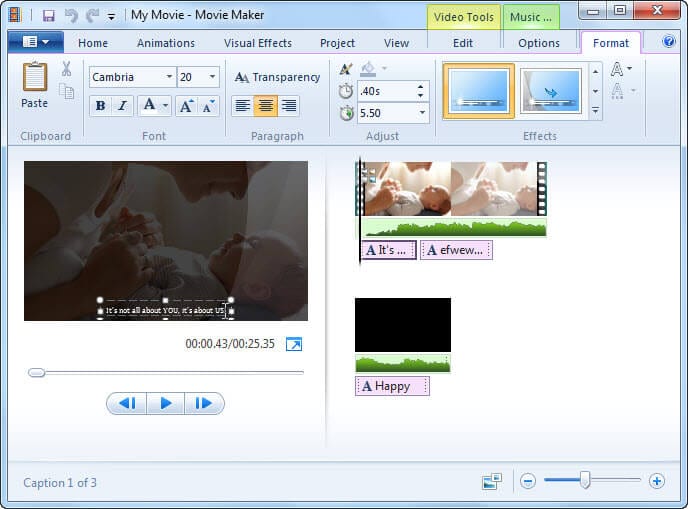688x509 pixels.
Task: Open the Visual Effects tab
Action: click(258, 43)
